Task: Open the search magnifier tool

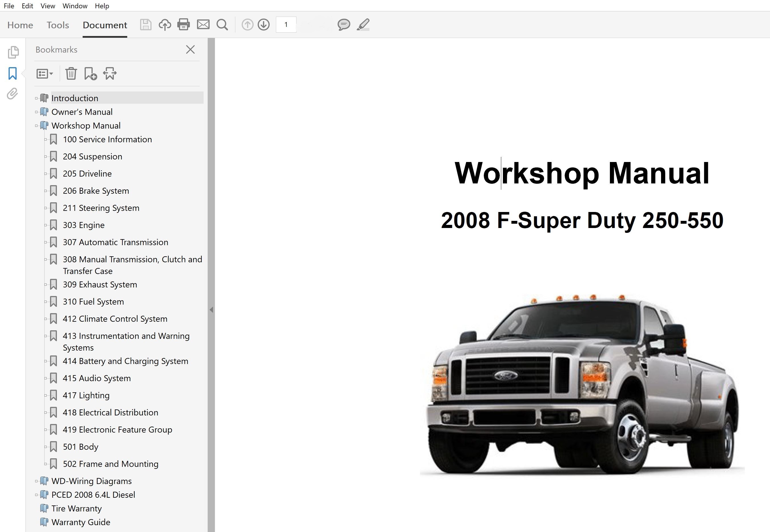Action: pyautogui.click(x=222, y=25)
